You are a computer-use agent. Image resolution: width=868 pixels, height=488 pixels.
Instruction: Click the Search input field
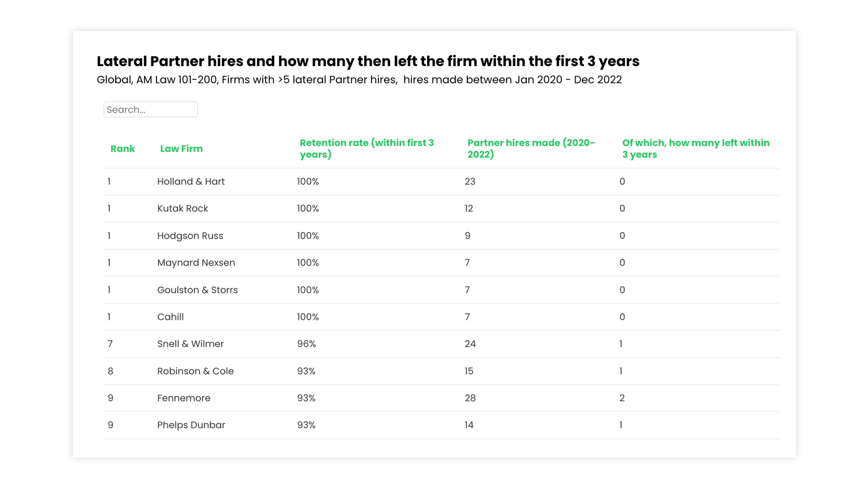pos(151,109)
